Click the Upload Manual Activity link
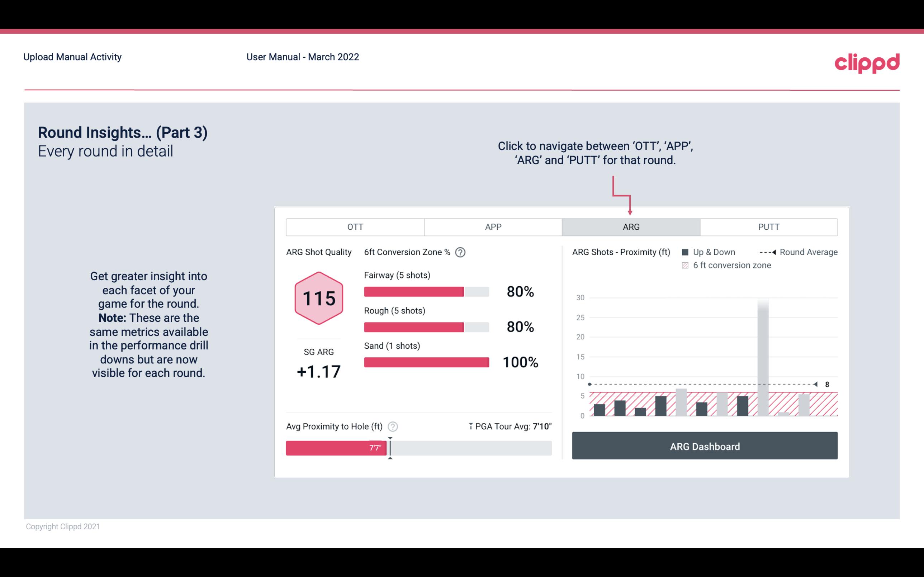This screenshot has width=924, height=577. pyautogui.click(x=72, y=57)
